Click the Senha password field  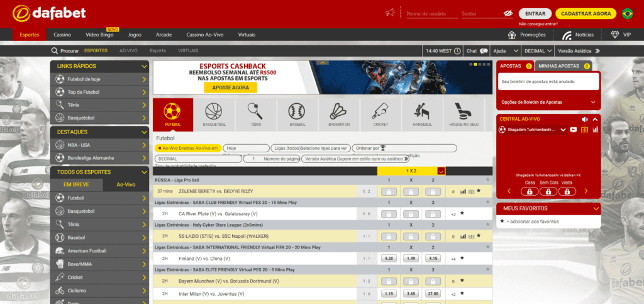(481, 14)
